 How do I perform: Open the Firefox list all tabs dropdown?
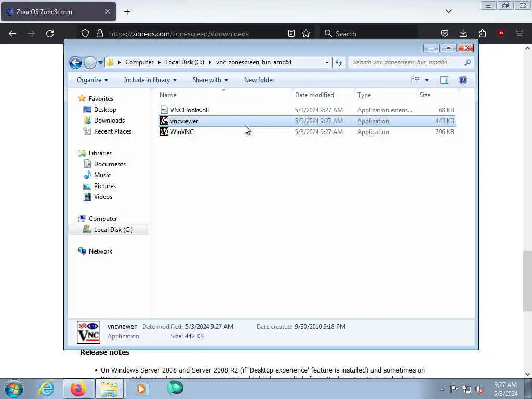pyautogui.click(x=449, y=11)
